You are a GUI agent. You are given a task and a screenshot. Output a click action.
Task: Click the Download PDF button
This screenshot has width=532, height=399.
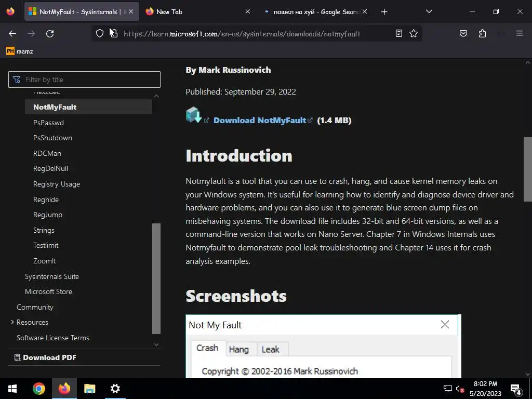click(45, 357)
